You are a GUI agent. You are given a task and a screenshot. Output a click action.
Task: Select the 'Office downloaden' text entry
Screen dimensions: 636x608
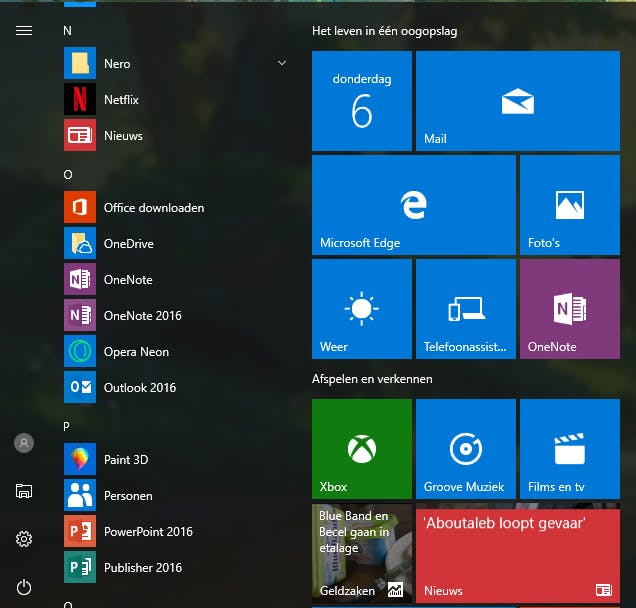[154, 208]
